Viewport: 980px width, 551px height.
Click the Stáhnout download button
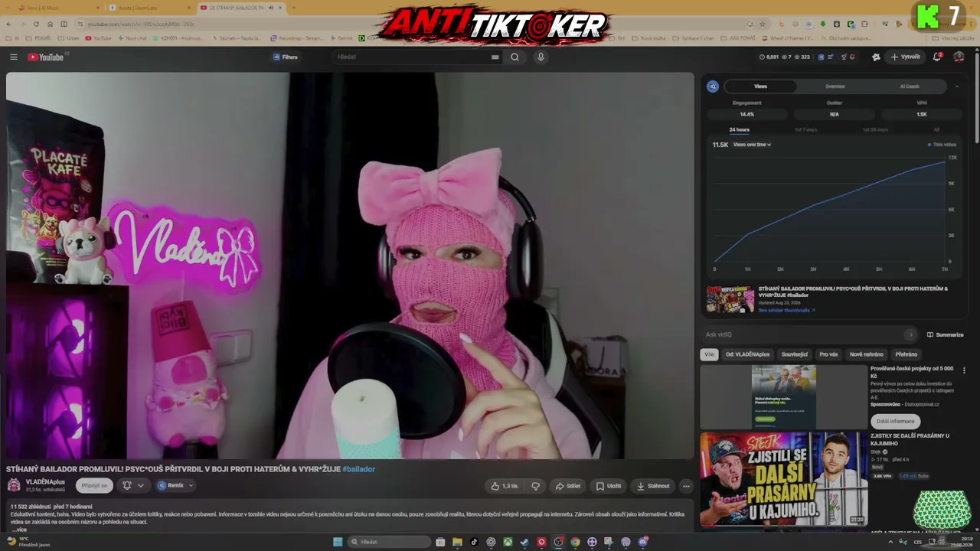tap(653, 486)
